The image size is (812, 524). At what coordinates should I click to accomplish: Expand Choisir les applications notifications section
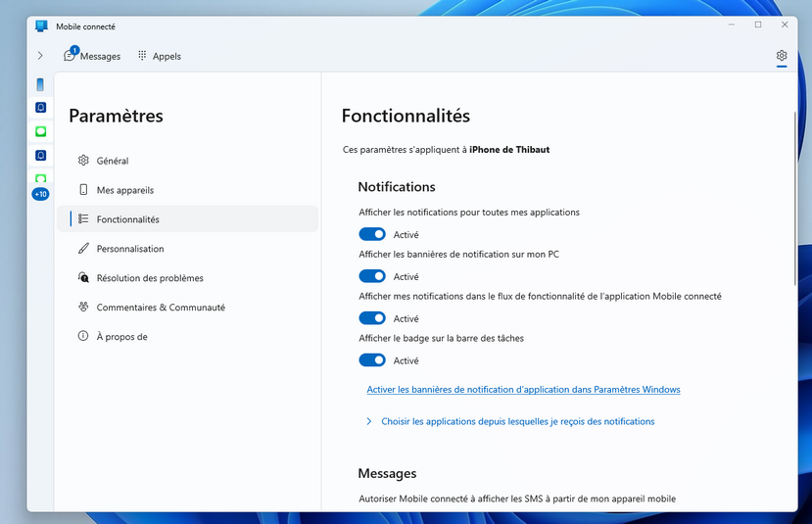(510, 421)
